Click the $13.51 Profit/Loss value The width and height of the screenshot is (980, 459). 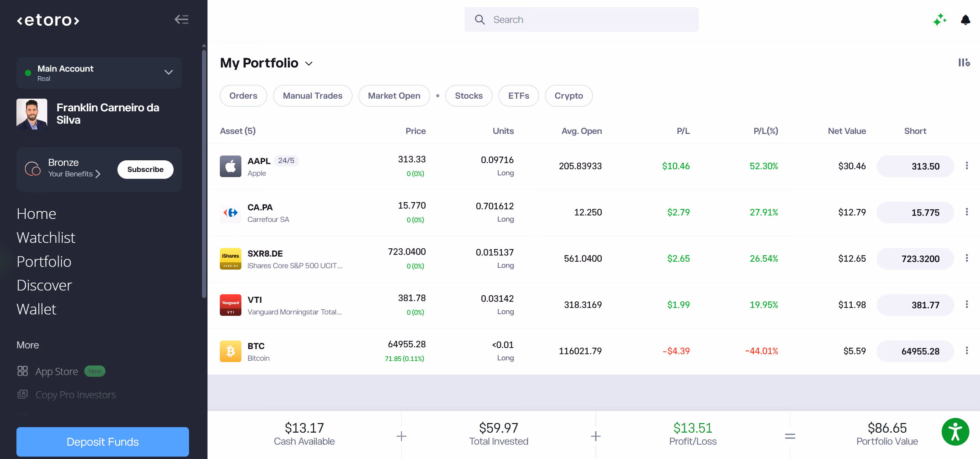click(692, 428)
